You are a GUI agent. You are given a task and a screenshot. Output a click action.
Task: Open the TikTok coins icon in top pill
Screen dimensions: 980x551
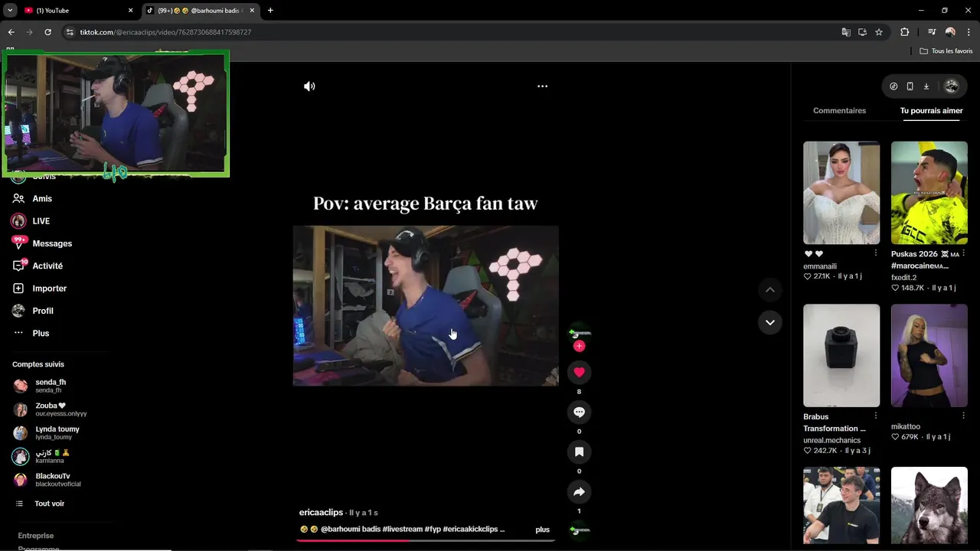click(x=893, y=86)
